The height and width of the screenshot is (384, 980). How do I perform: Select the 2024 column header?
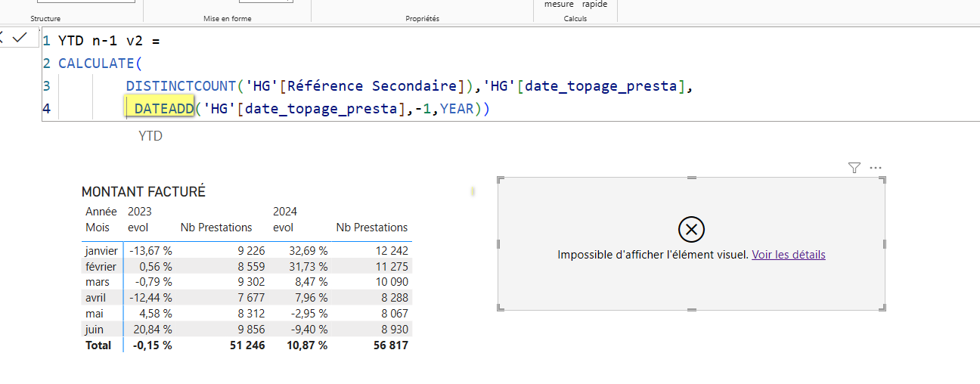[285, 212]
